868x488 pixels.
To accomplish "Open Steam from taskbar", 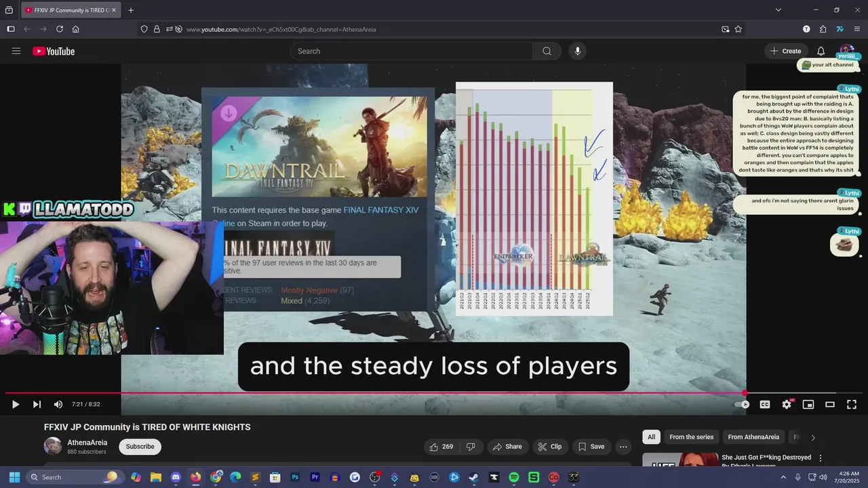I will pos(474,477).
